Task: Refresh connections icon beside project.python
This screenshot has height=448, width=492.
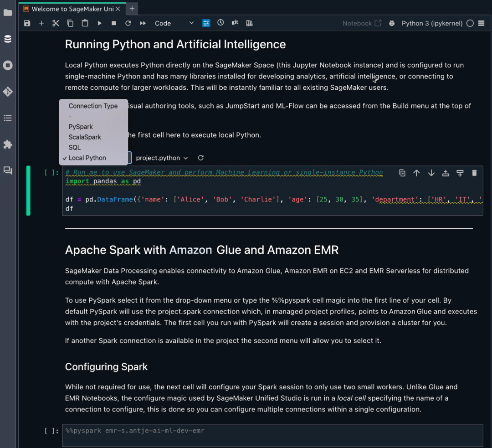Action: point(201,158)
